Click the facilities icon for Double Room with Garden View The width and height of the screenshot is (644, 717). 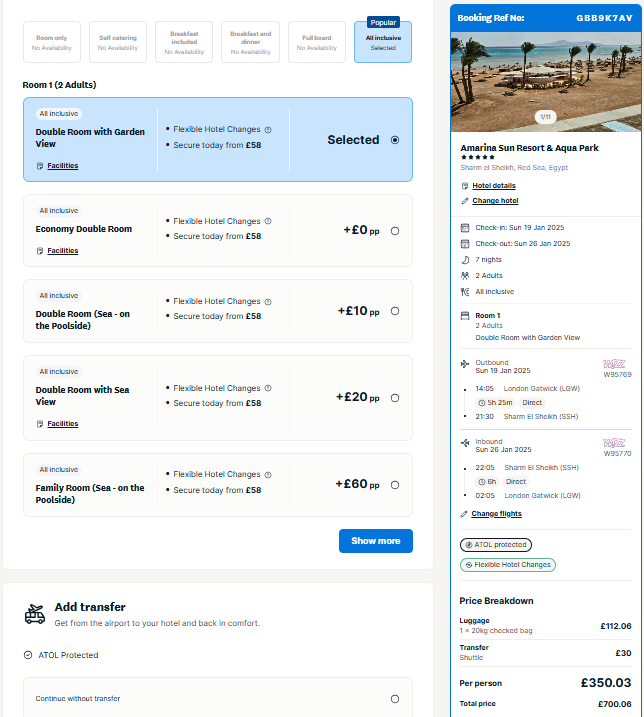click(40, 166)
